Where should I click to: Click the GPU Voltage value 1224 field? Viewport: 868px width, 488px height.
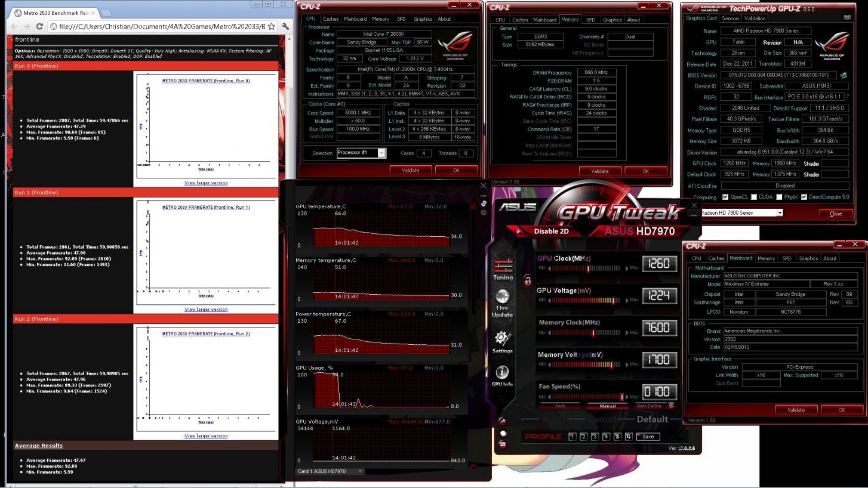click(x=659, y=295)
